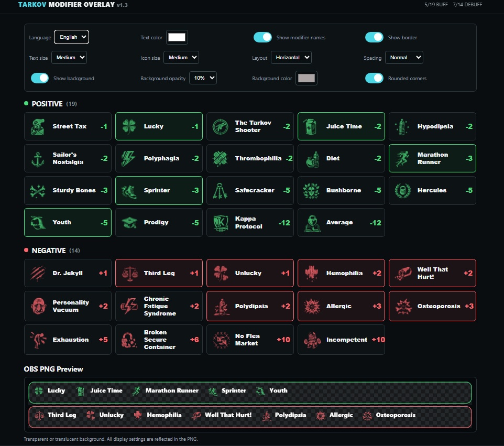Click the Dr. Jekyll claw marks icon
This screenshot has width=504, height=446.
click(x=38, y=274)
